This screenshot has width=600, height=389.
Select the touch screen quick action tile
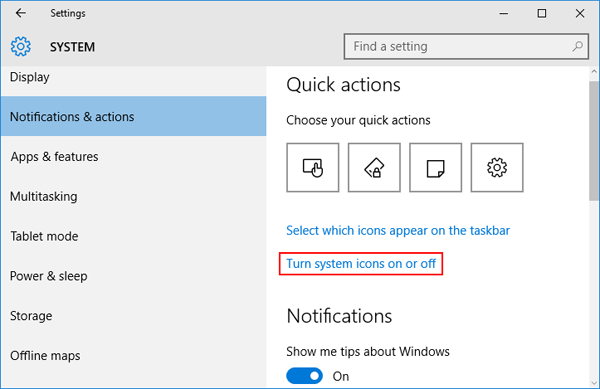[313, 168]
